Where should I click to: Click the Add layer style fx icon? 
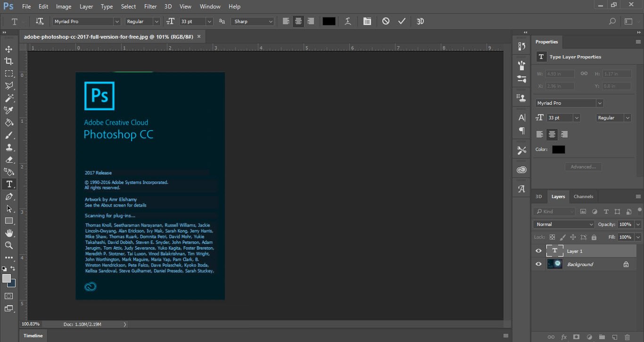[x=563, y=337]
